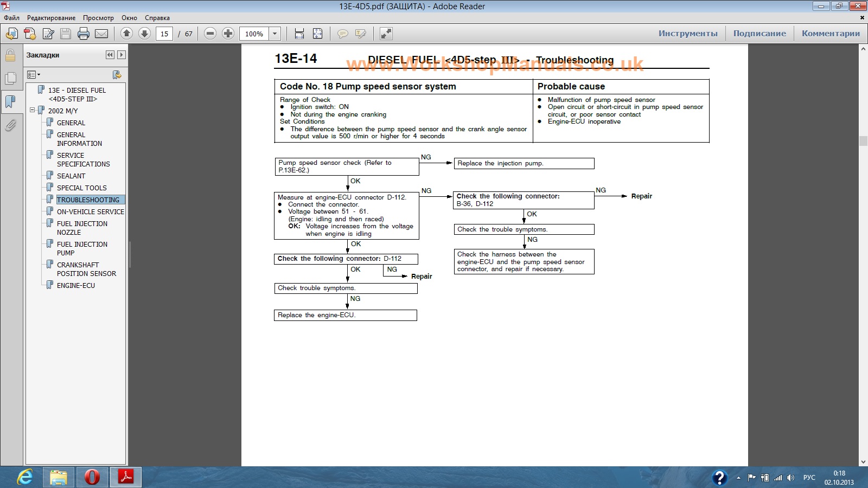Open the zoom level dropdown arrow
Screen dimensions: 868x488
tap(275, 34)
